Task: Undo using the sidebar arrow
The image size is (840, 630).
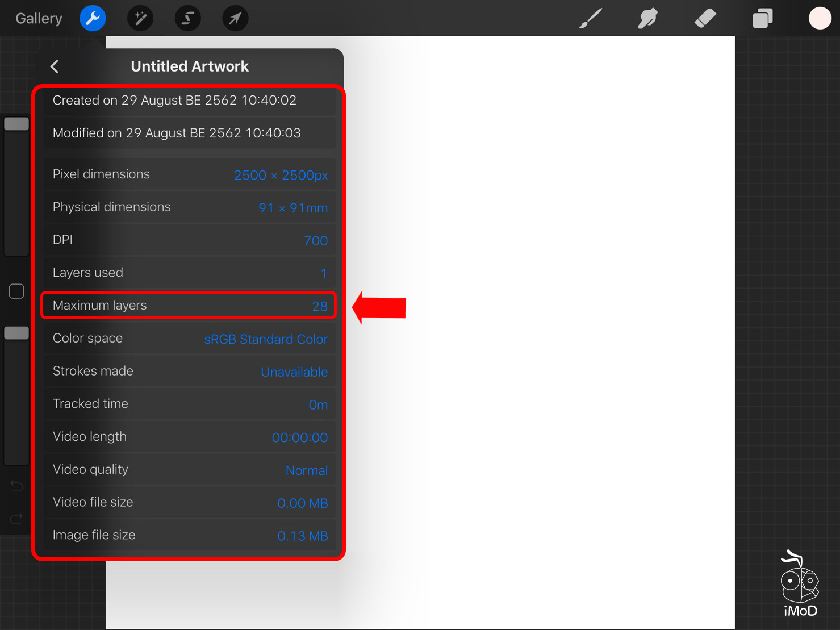Action: tap(16, 486)
